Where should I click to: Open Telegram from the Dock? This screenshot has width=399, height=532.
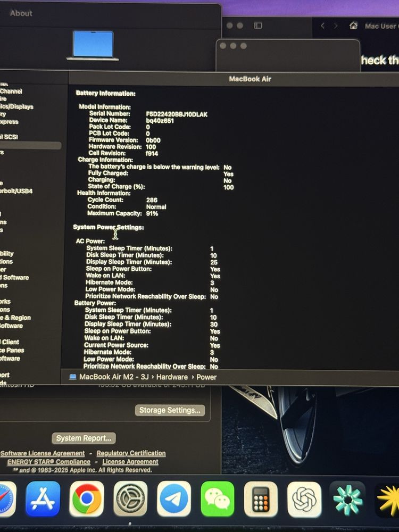click(174, 499)
